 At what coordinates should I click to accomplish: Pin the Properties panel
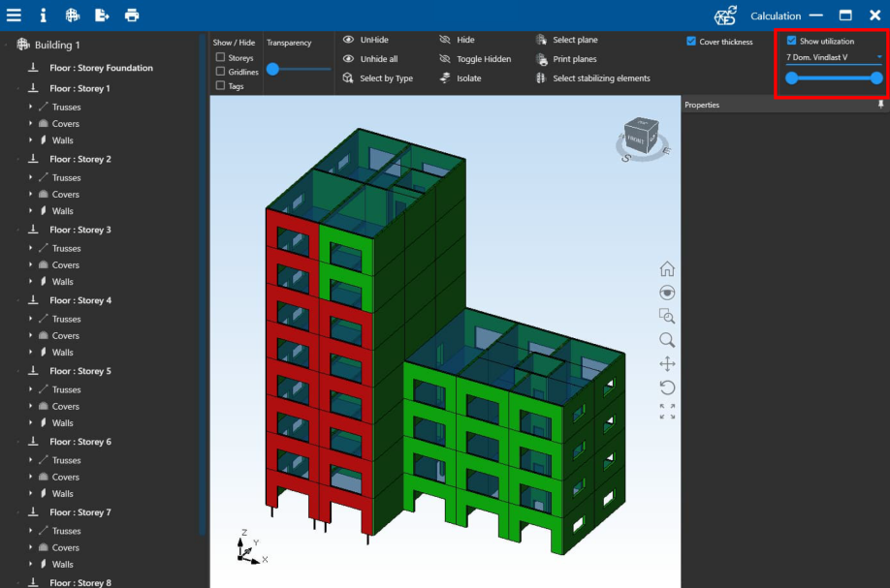point(880,105)
